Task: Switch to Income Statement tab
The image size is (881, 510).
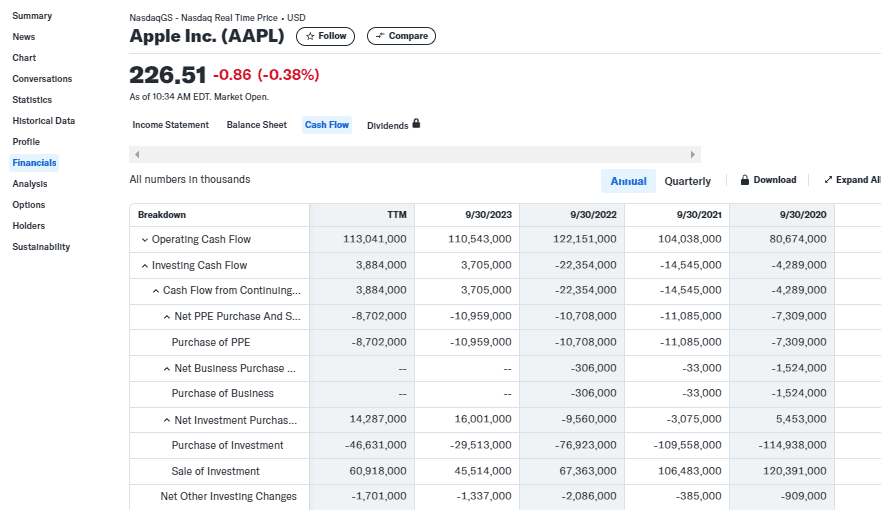Action: (x=170, y=125)
